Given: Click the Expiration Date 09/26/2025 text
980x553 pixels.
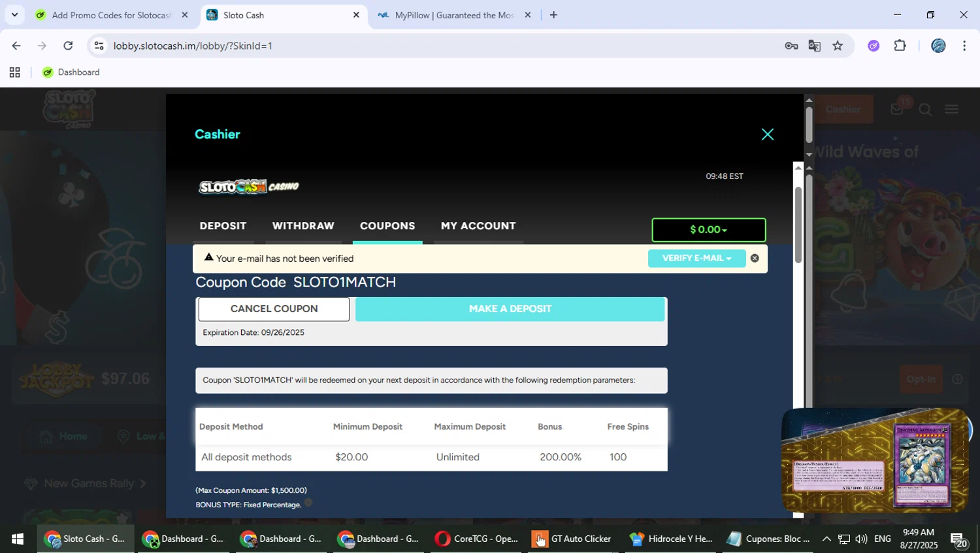Looking at the screenshot, I should coord(253,332).
